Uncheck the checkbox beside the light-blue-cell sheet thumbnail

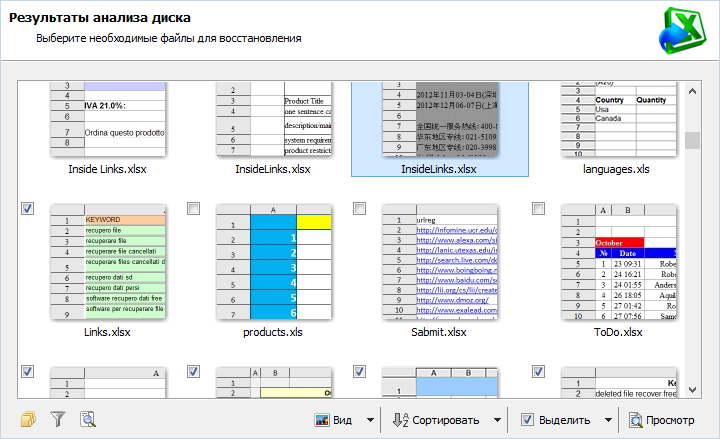[360, 371]
